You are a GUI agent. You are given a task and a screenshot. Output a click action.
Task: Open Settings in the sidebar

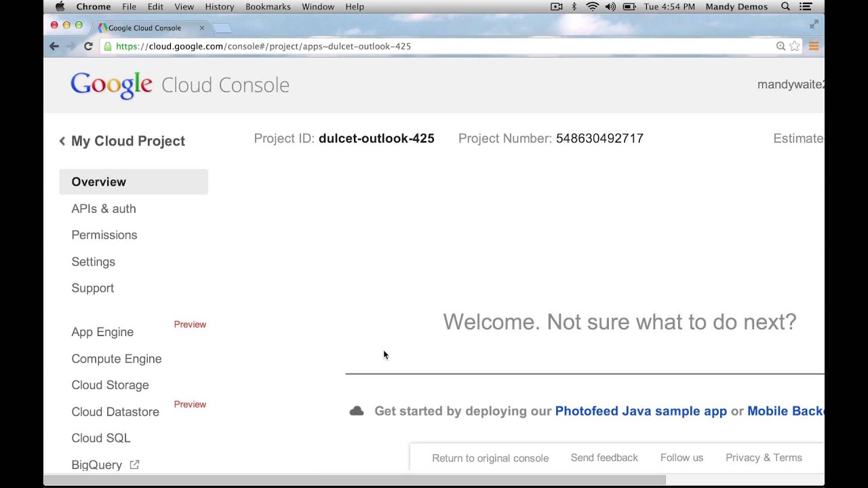click(94, 262)
